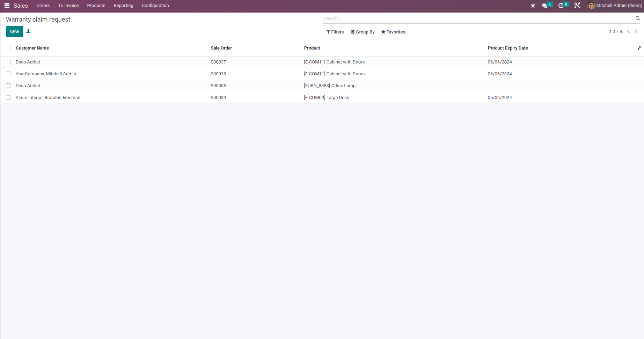Click sale order S00038 cell
This screenshot has height=339, width=644.
[218, 74]
